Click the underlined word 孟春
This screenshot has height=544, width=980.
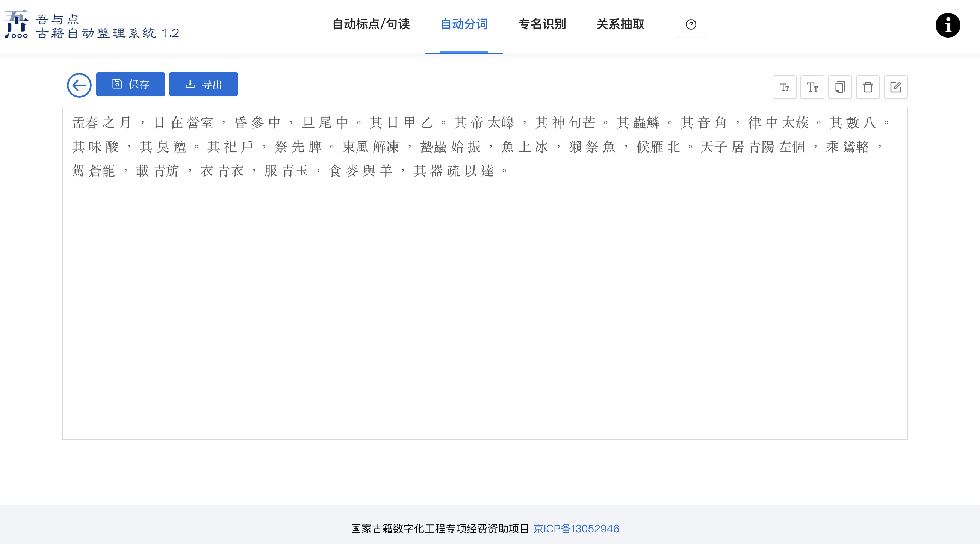[85, 123]
